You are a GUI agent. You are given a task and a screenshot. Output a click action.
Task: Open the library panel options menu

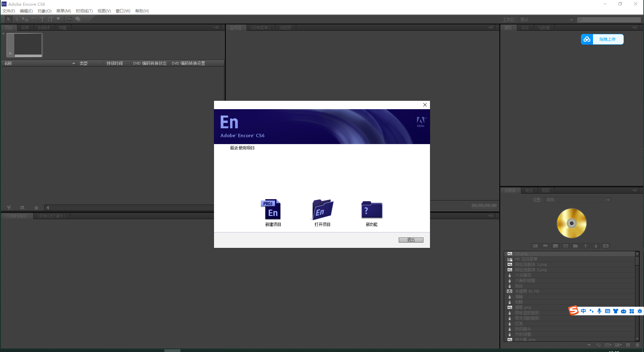point(634,190)
